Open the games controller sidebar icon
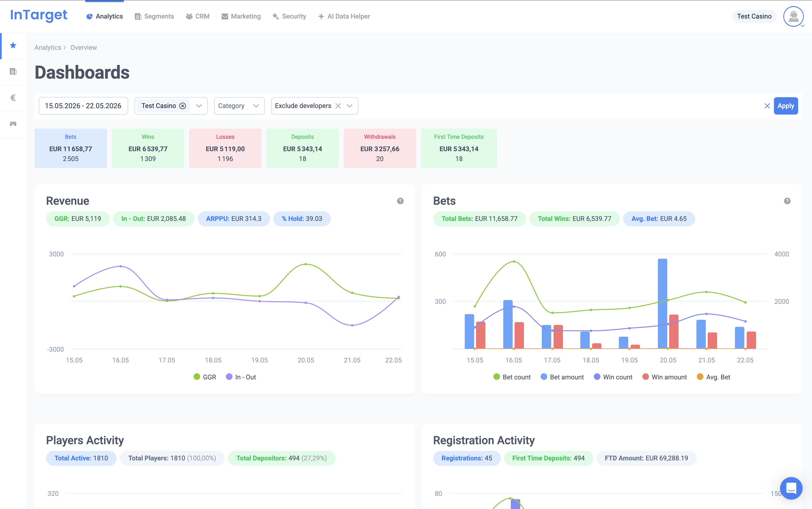 click(13, 124)
